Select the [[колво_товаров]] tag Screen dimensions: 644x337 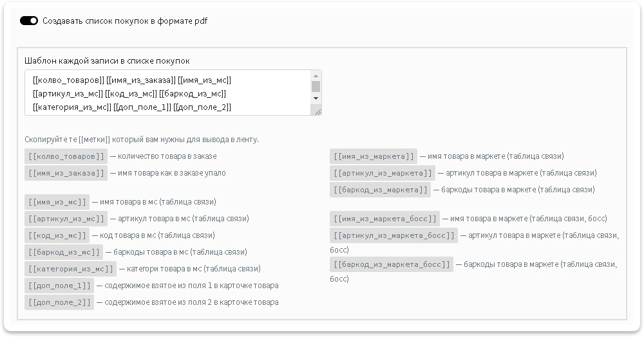click(66, 156)
